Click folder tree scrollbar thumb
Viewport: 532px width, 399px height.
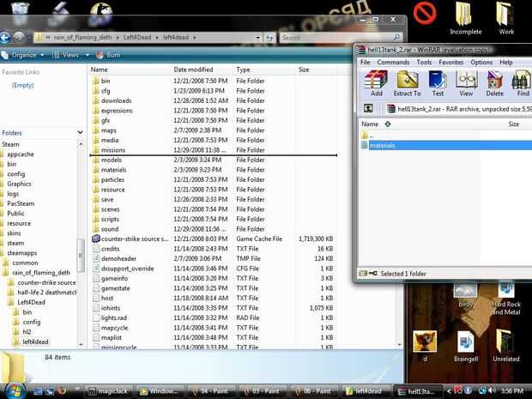click(81, 255)
